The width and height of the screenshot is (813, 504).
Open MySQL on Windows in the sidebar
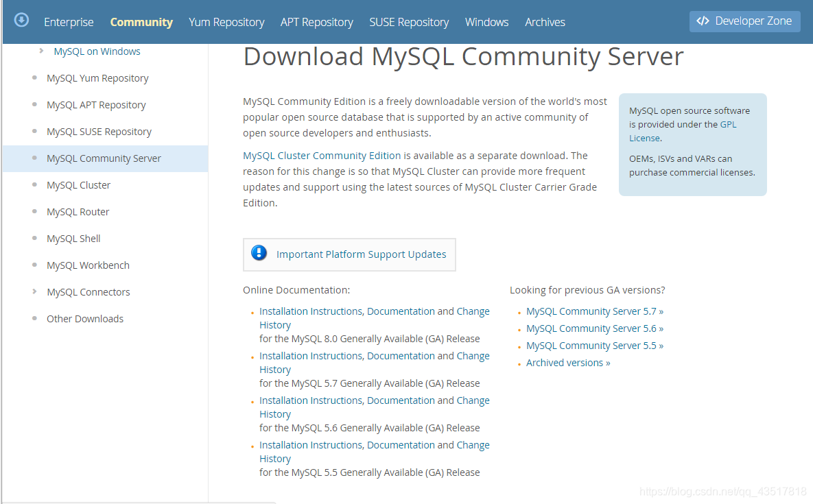tap(97, 51)
